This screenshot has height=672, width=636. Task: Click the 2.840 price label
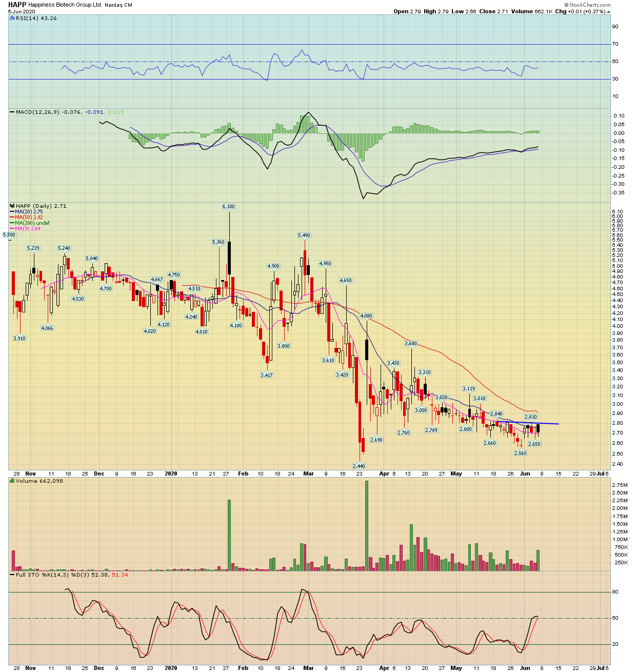(x=496, y=413)
